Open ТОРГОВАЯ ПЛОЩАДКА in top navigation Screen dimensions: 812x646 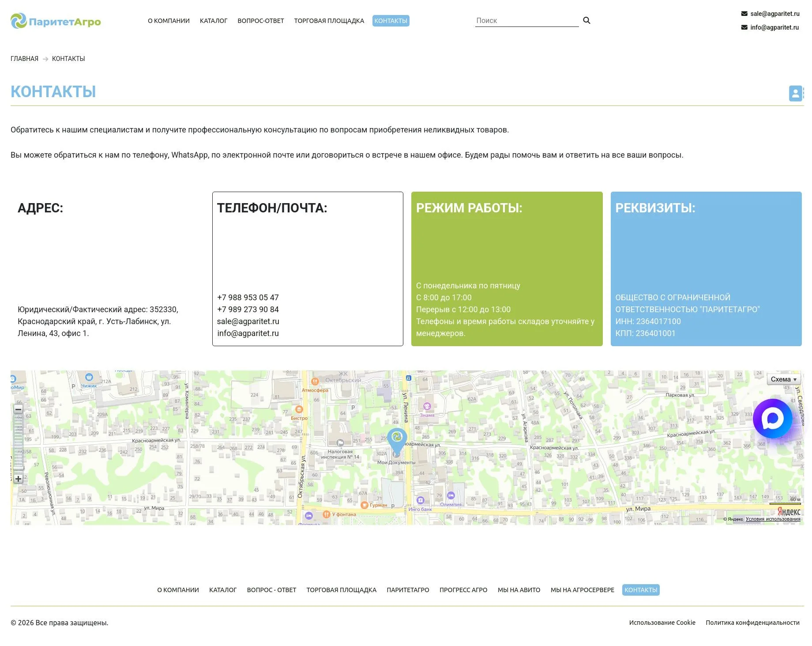pos(329,21)
